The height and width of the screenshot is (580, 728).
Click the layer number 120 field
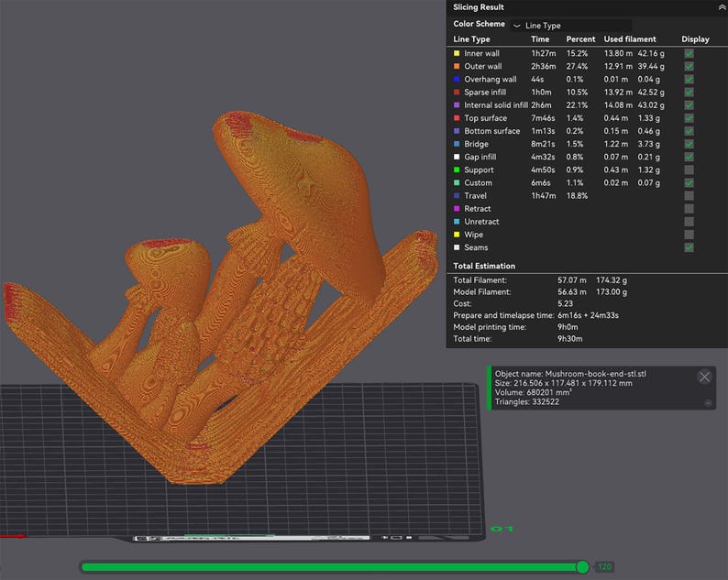pyautogui.click(x=604, y=566)
